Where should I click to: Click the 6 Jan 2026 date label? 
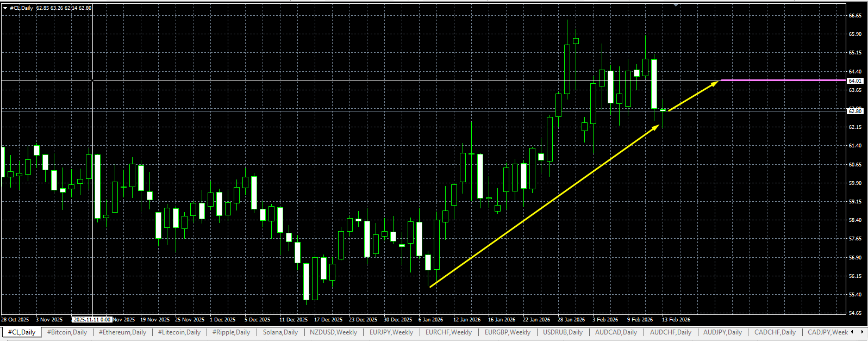coord(431,320)
